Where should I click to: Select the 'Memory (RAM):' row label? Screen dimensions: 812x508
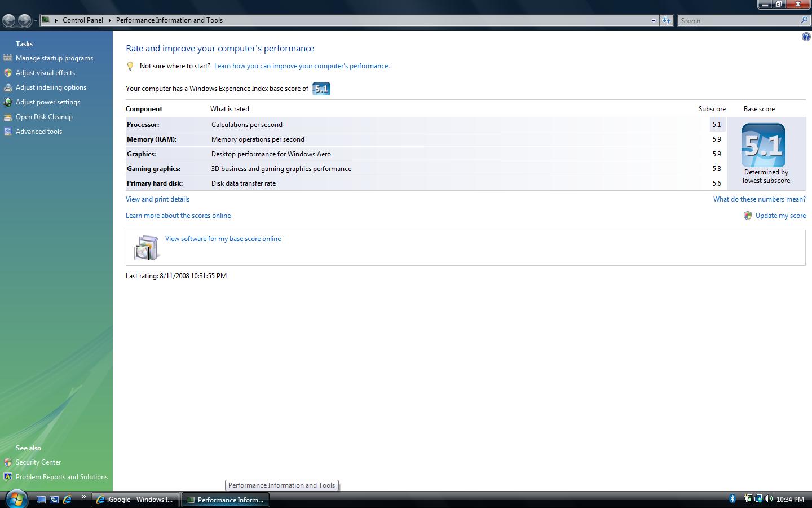click(152, 139)
